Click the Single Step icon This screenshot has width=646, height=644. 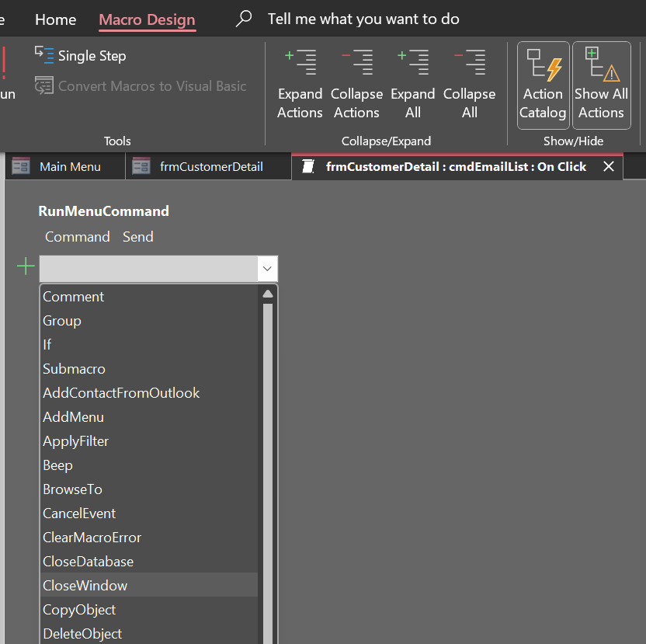[x=44, y=55]
